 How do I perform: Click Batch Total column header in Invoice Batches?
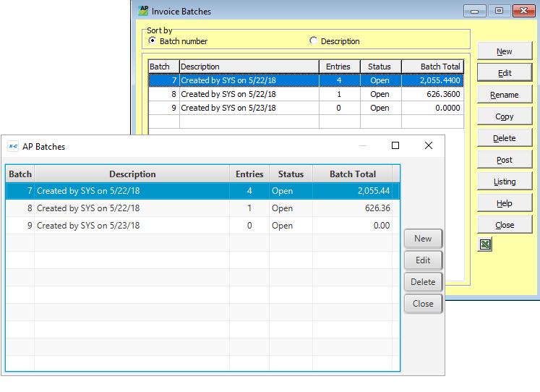coord(432,67)
